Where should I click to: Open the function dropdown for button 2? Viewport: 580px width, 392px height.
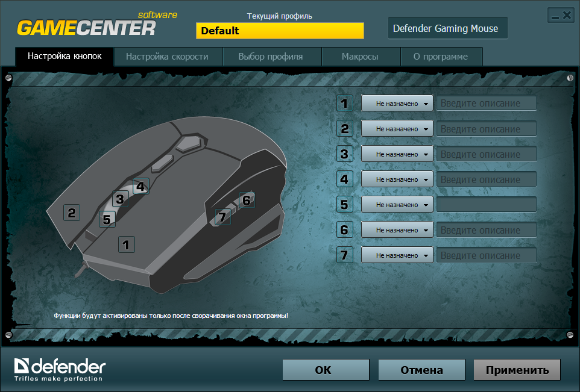tap(397, 129)
